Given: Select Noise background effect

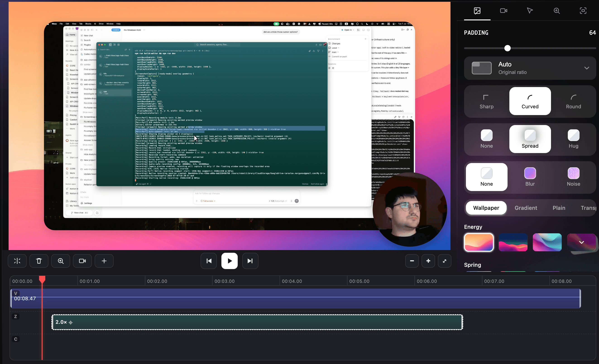Looking at the screenshot, I should (573, 177).
